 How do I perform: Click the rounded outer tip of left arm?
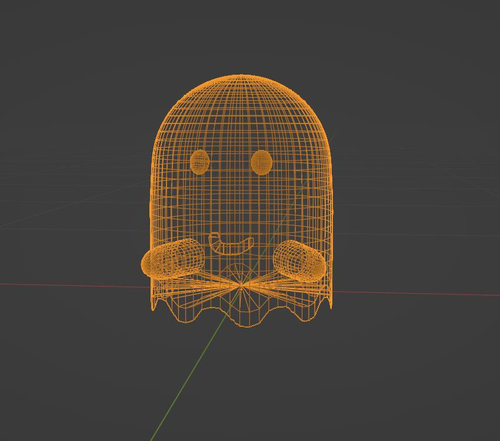point(145,265)
